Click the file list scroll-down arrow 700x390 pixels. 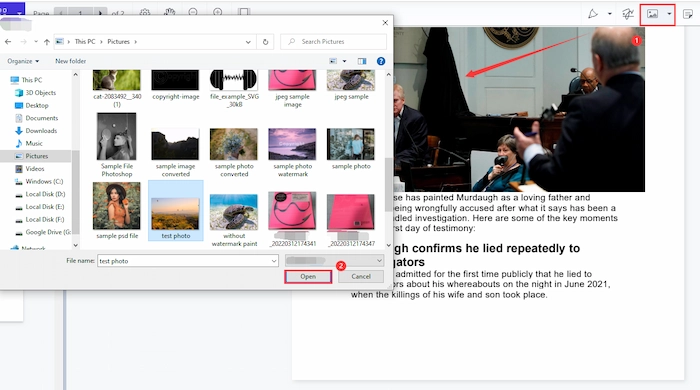pyautogui.click(x=388, y=245)
